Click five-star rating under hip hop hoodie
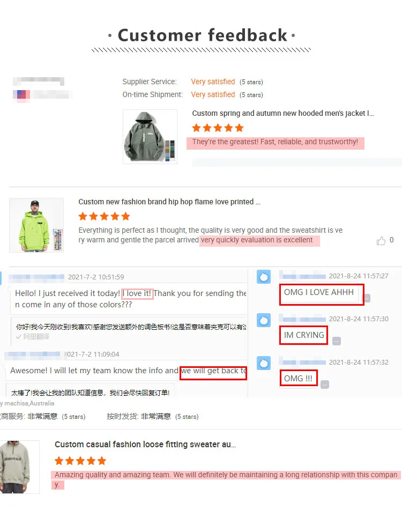 coord(104,217)
